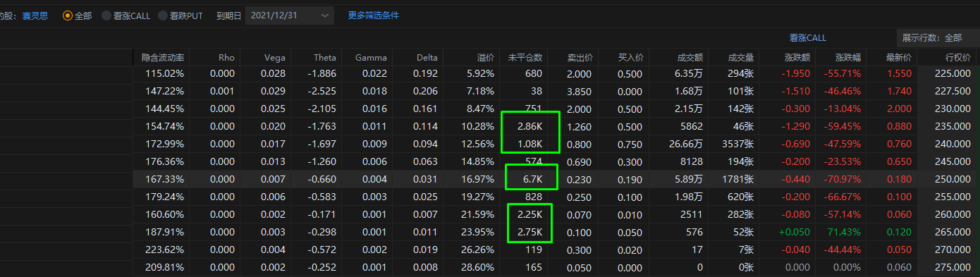980x277 pixels.
Task: Sort by 成交量 column header
Action: [x=741, y=57]
